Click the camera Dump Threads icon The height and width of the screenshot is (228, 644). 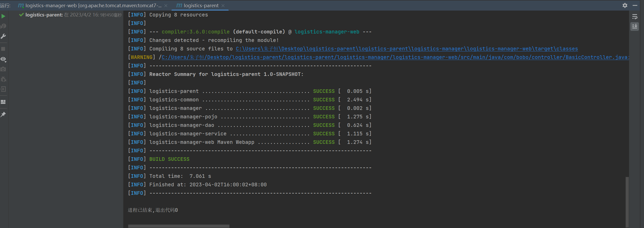point(3,69)
